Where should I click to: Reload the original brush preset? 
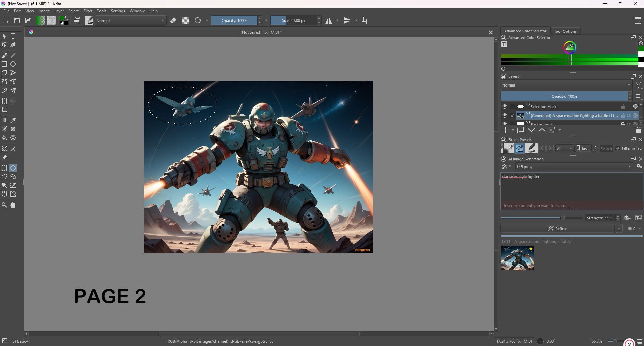[198, 20]
